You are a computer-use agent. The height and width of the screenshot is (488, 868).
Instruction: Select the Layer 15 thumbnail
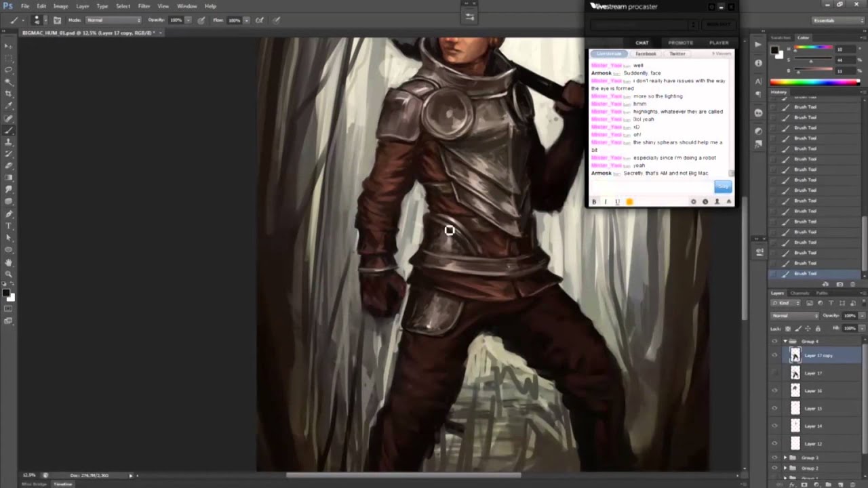795,408
